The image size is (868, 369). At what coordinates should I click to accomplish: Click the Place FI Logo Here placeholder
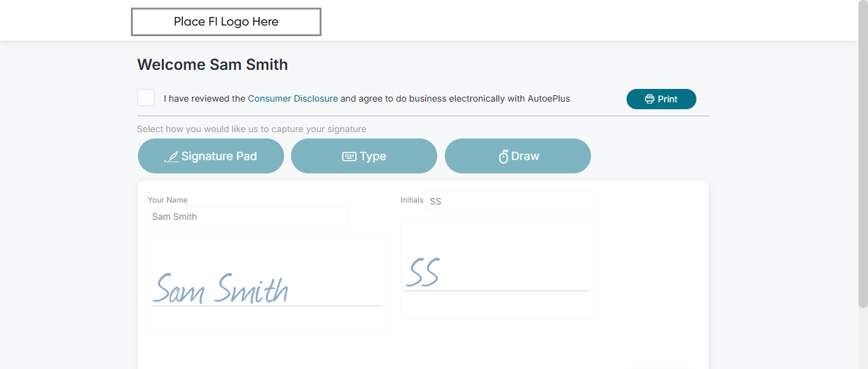[226, 22]
